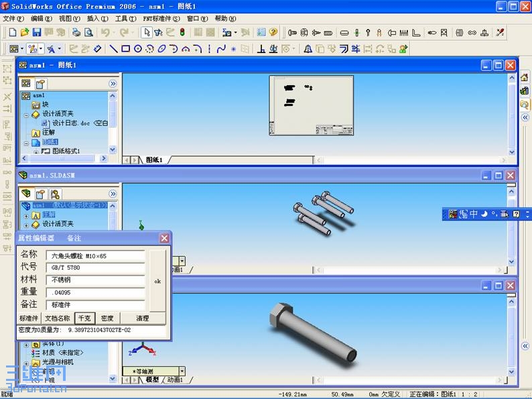The height and width of the screenshot is (399, 532).
Task: Open the 文件 menu
Action: [x=13, y=18]
